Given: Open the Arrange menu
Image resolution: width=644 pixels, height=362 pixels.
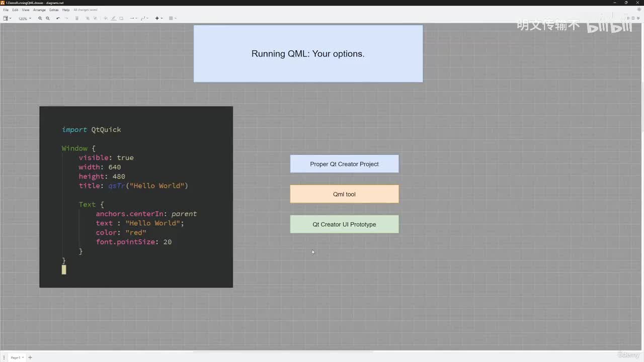Looking at the screenshot, I should pos(39,10).
